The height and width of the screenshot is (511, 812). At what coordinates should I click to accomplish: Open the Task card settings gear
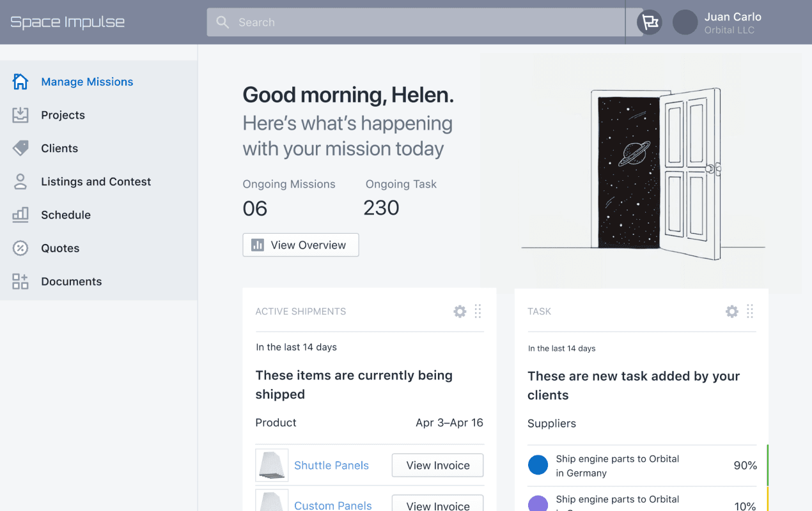click(x=732, y=312)
